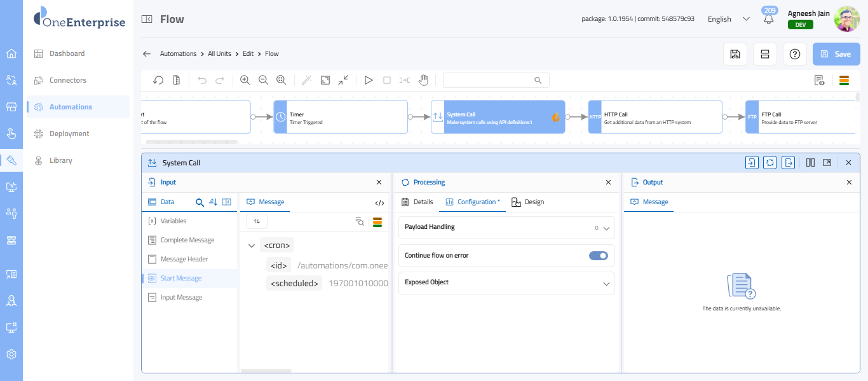Click the Save button

click(x=836, y=54)
